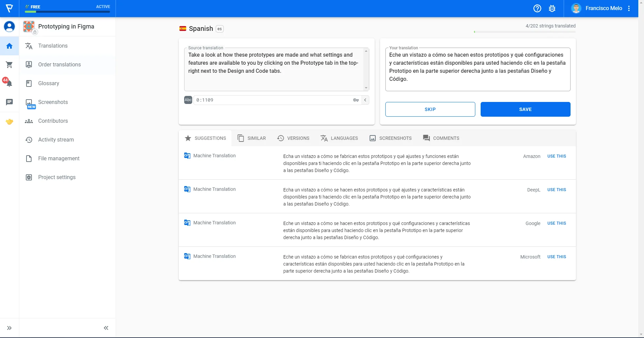Toggle the Abc string type badge
Viewport: 644px width, 338px height.
[x=188, y=100]
